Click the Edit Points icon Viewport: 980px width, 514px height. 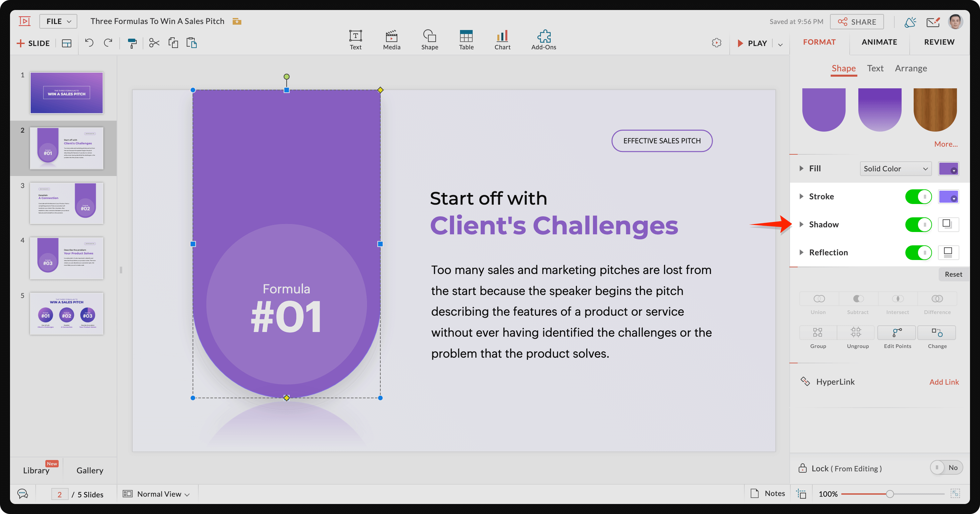coord(897,333)
